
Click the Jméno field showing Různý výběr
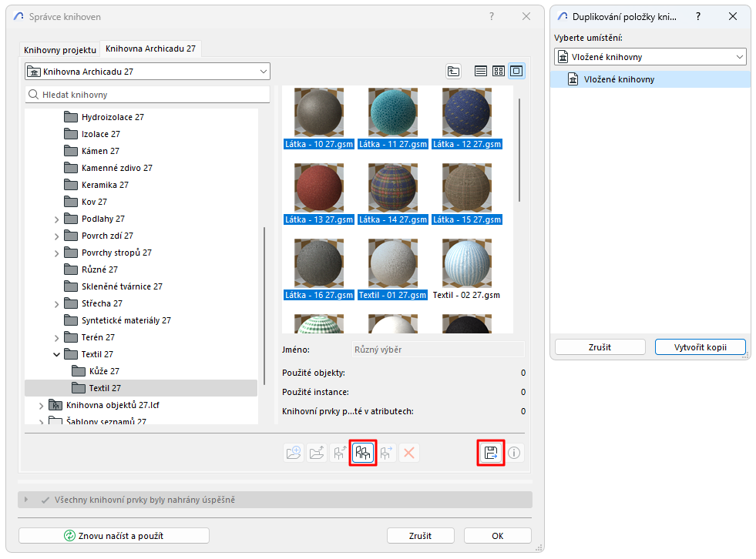point(438,350)
